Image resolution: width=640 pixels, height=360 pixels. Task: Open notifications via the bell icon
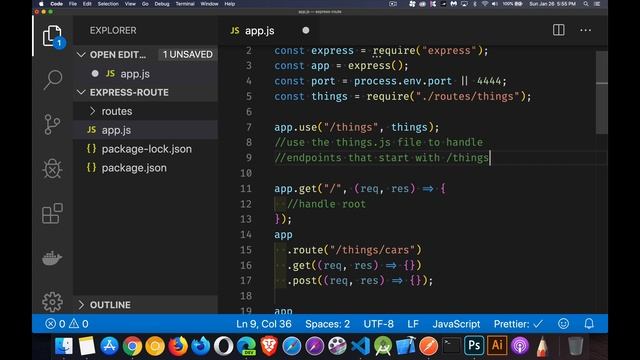[x=589, y=324]
